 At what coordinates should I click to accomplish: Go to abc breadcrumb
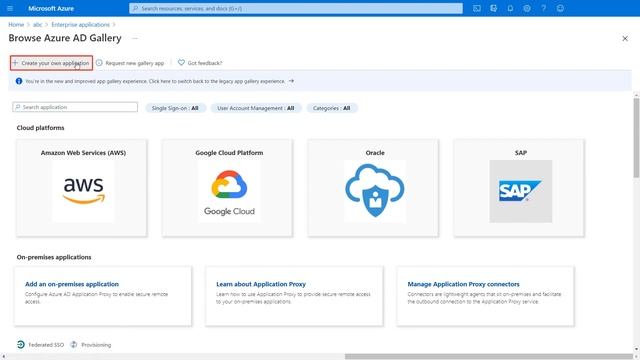(x=38, y=24)
